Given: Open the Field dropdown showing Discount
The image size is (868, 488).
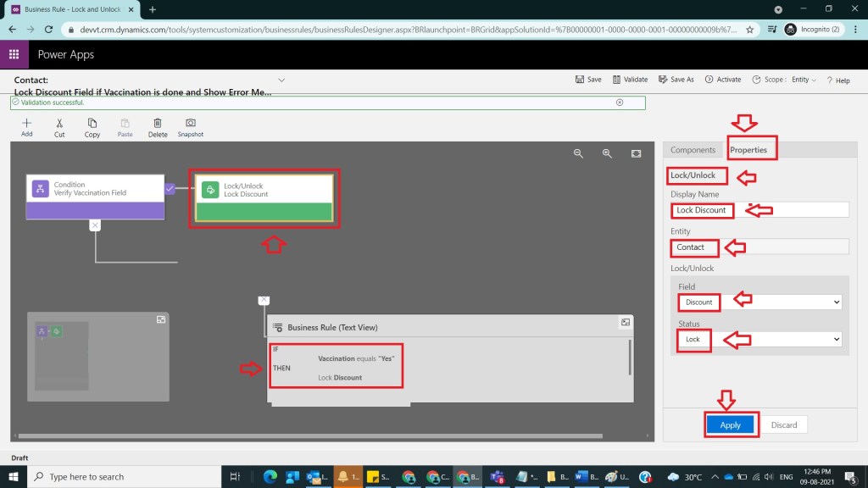Looking at the screenshot, I should pyautogui.click(x=759, y=302).
